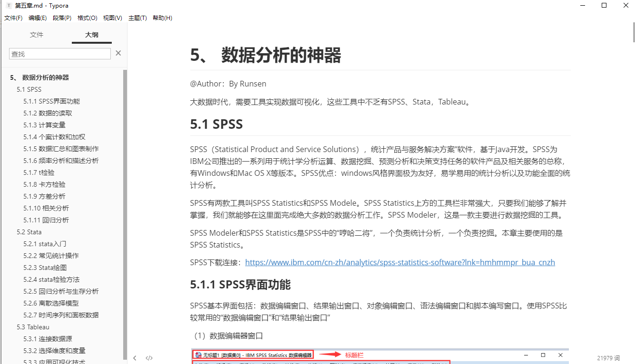Open the 帮助(H) menu
This screenshot has height=364, width=635.
(162, 18)
